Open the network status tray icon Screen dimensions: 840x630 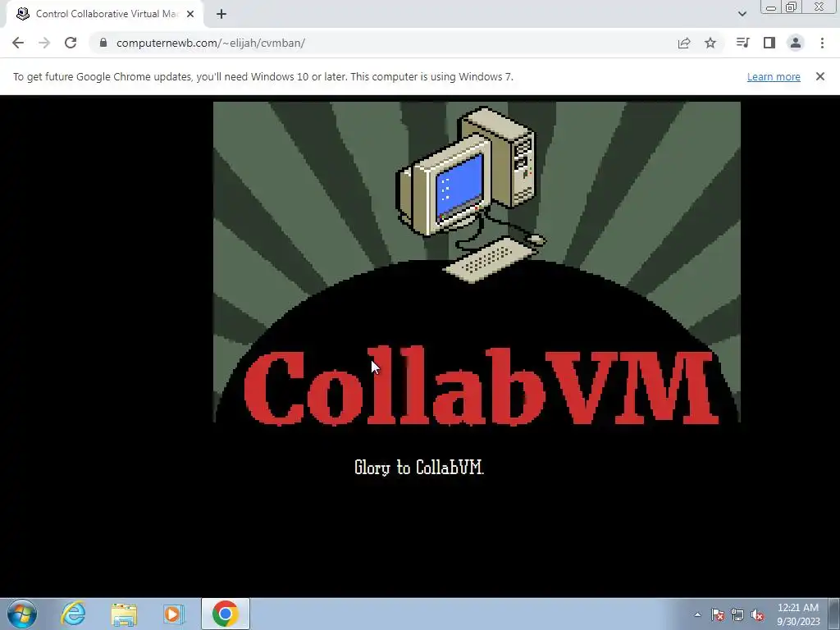click(737, 614)
